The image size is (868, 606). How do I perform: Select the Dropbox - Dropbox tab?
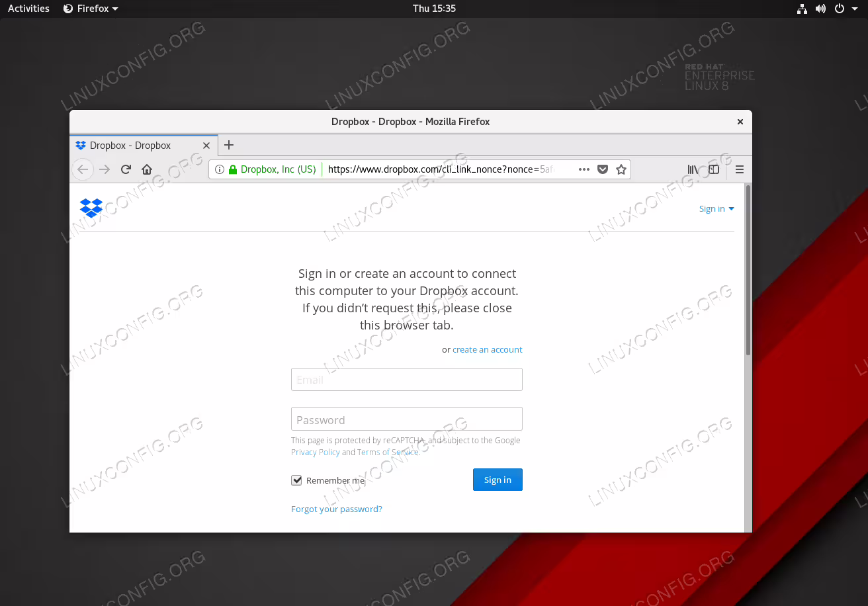point(143,146)
